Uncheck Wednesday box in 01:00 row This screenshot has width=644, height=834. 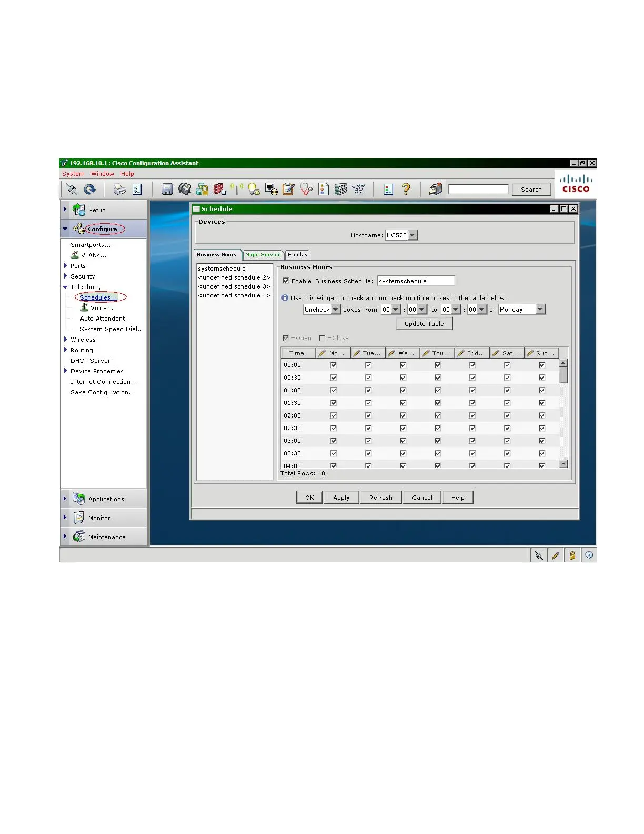point(403,390)
